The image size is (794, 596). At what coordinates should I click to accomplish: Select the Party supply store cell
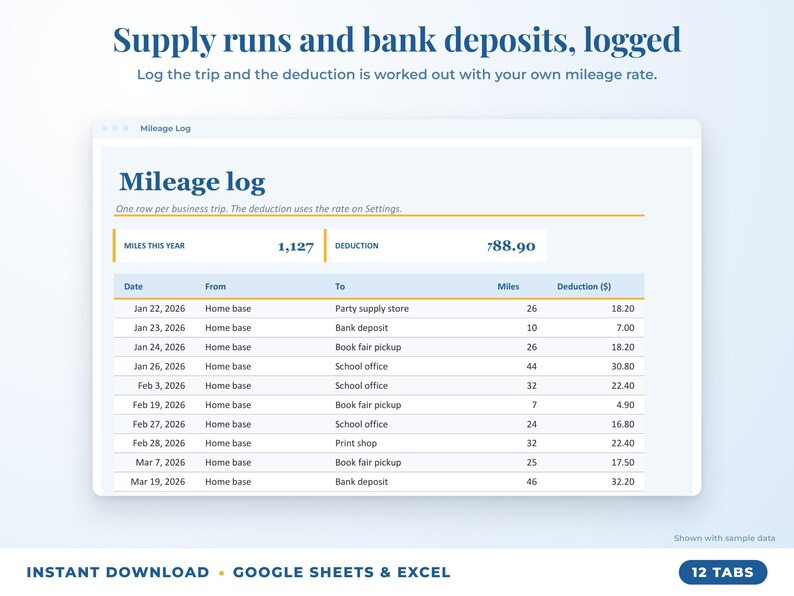pyautogui.click(x=372, y=308)
